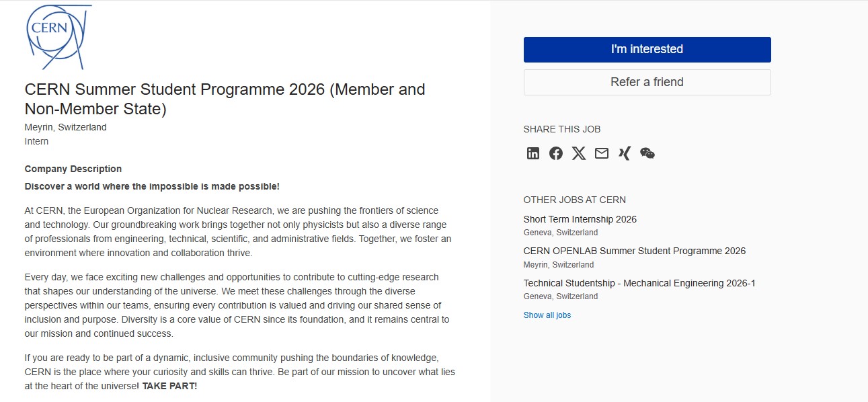The image size is (868, 402).
Task: Click the Company Description heading
Action: (x=73, y=169)
